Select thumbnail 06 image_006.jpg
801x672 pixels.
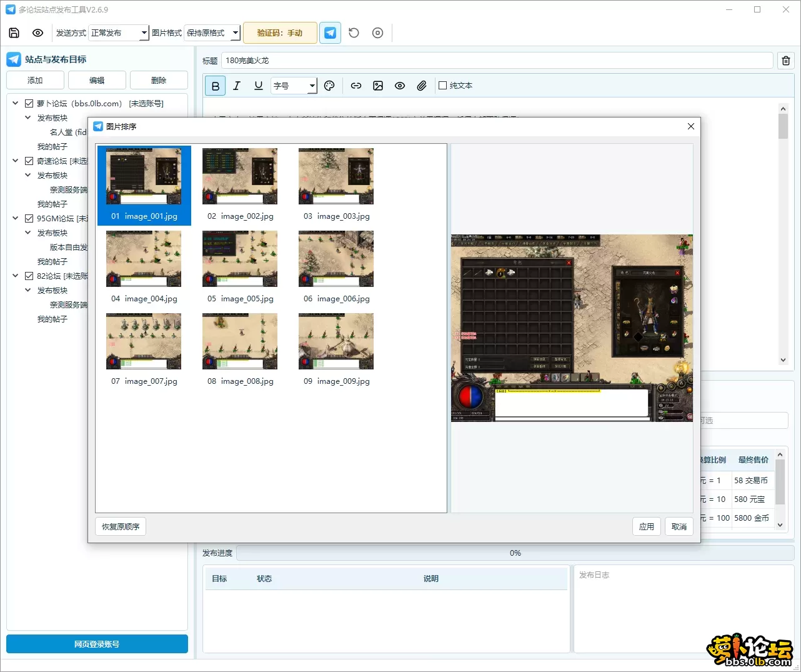[336, 267]
